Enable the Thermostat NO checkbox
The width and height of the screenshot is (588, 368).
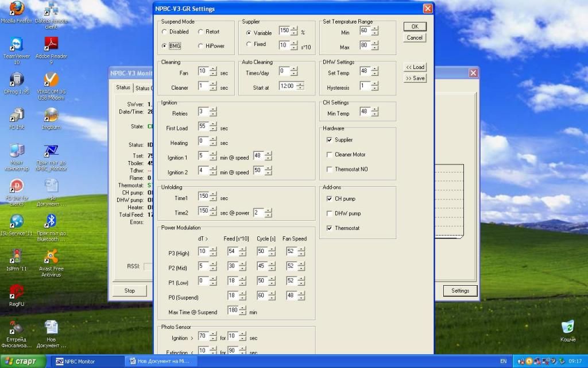347,170
